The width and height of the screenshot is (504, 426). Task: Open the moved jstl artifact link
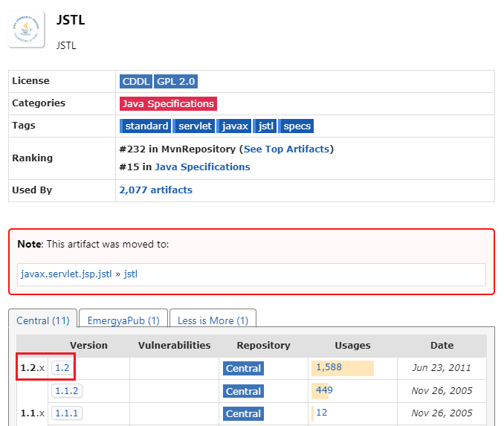[x=131, y=274]
